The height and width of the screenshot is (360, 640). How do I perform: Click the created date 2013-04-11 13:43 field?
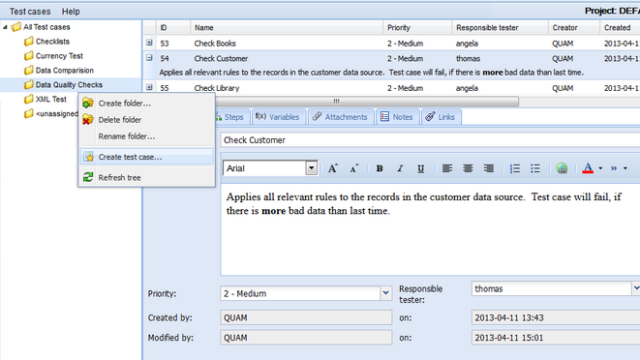[x=556, y=318]
